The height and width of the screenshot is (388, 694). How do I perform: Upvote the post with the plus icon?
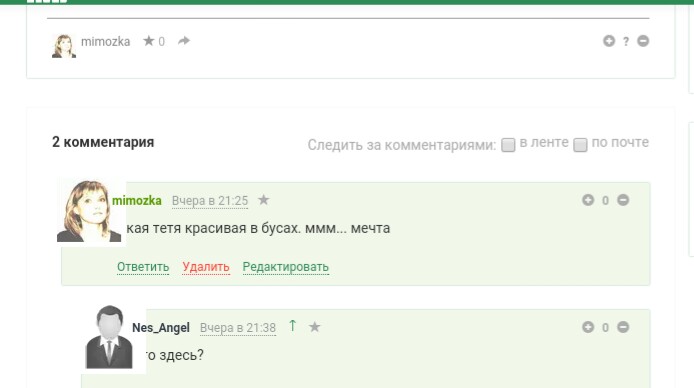609,41
